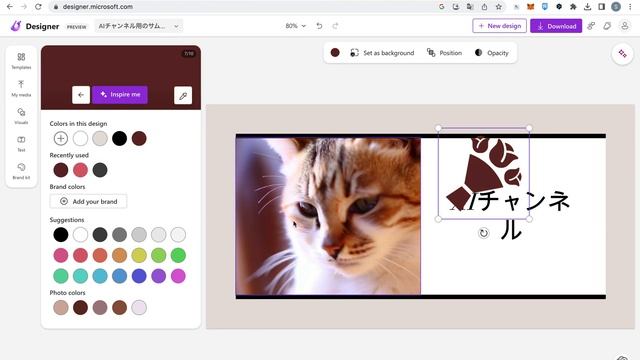The image size is (640, 360).
Task: Open the zoom level 80% dropdown
Action: pyautogui.click(x=296, y=26)
